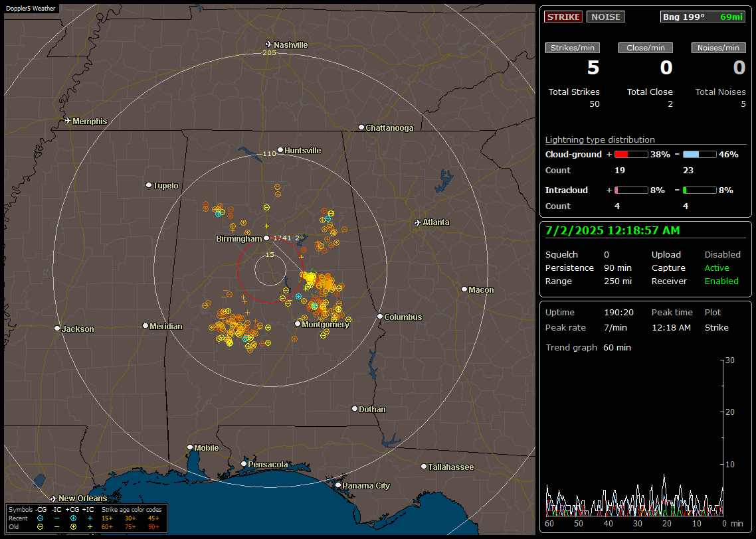Select the Tallahassee city marker dot

coord(424,466)
